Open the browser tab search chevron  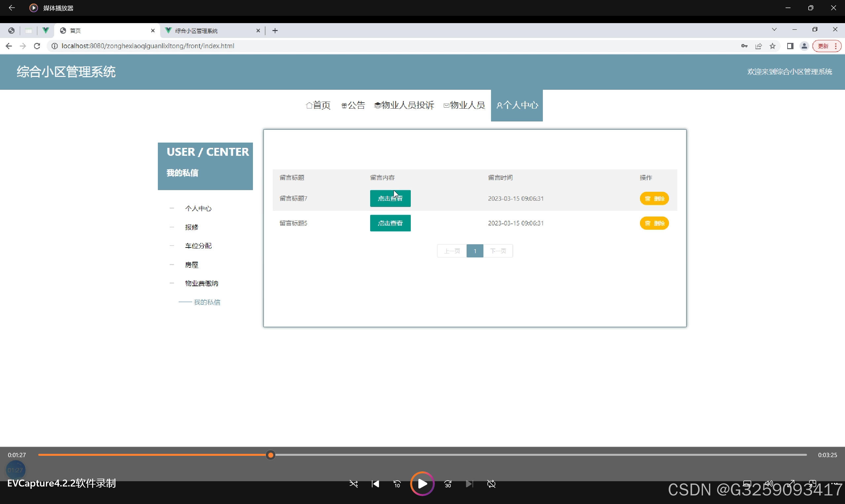[x=774, y=30]
